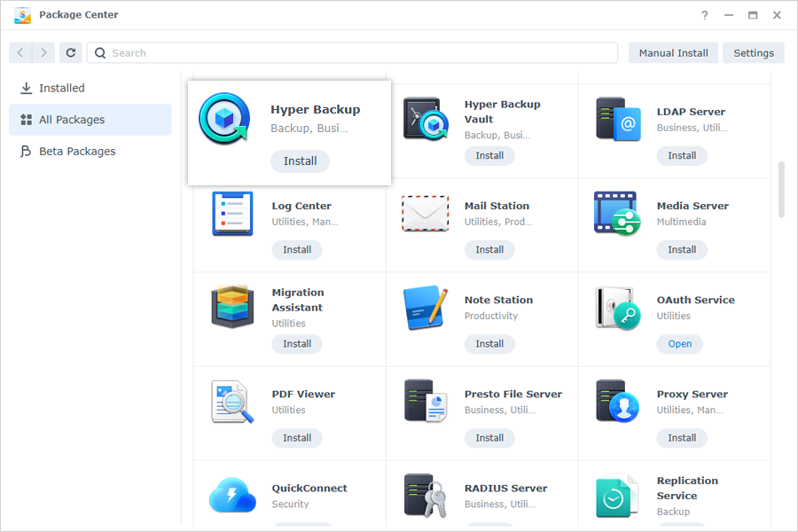Click the Mail Station title text

point(497,207)
